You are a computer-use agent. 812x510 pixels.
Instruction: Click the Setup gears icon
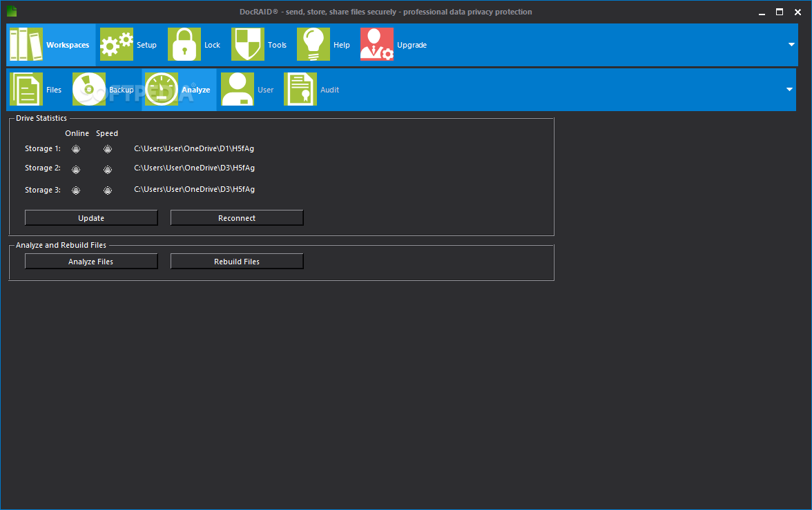click(x=117, y=45)
